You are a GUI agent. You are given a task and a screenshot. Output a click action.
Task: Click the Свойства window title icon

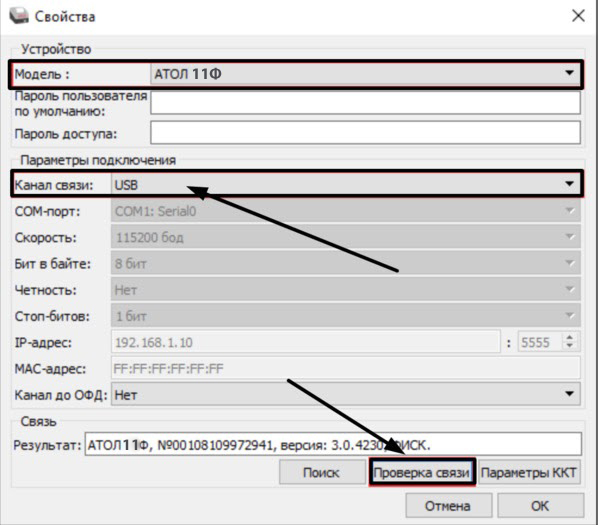[x=19, y=16]
